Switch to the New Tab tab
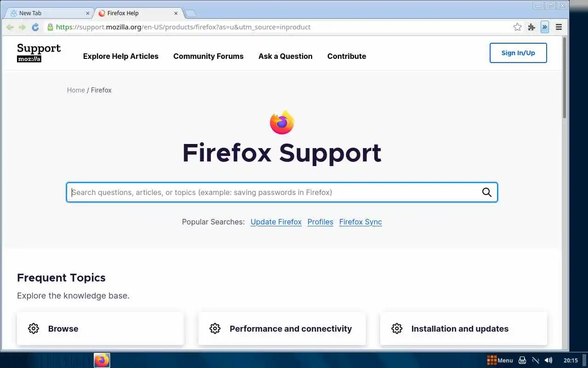The image size is (588, 368). point(48,13)
